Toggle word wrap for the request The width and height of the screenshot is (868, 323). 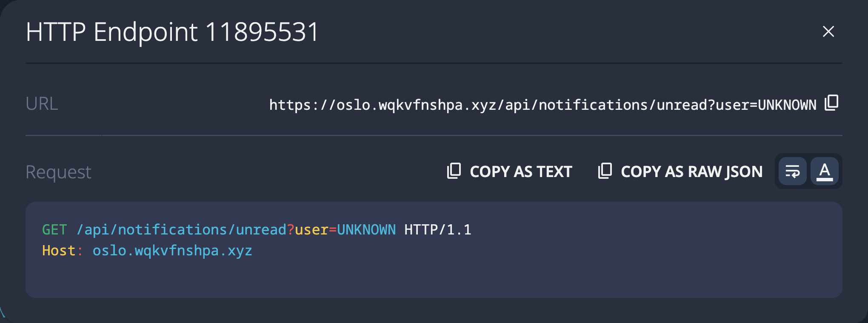pyautogui.click(x=792, y=172)
